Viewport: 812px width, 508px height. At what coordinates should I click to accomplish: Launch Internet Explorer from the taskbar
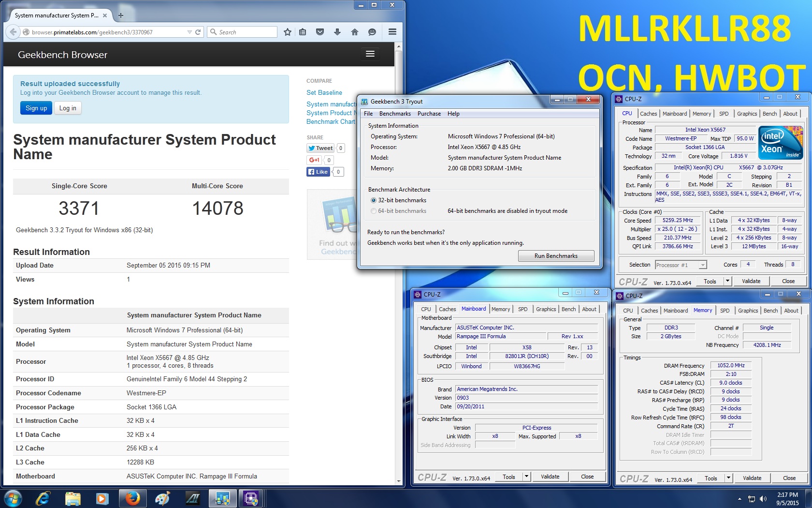click(x=43, y=498)
